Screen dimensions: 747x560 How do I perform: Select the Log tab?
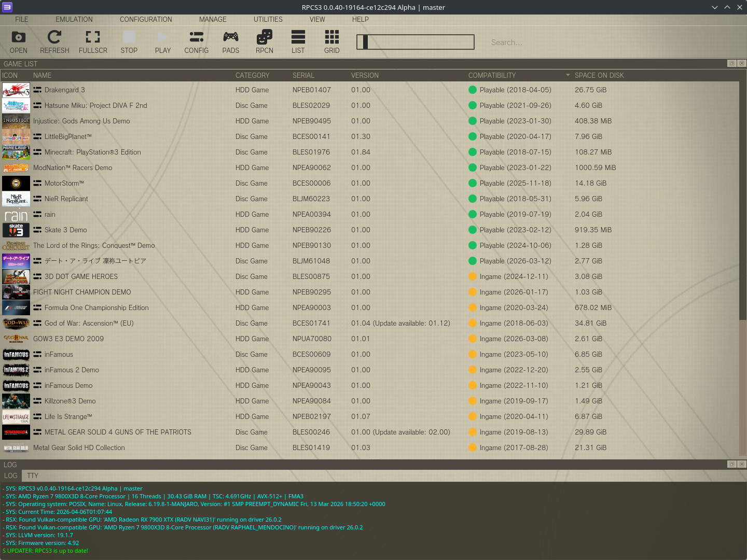11,475
